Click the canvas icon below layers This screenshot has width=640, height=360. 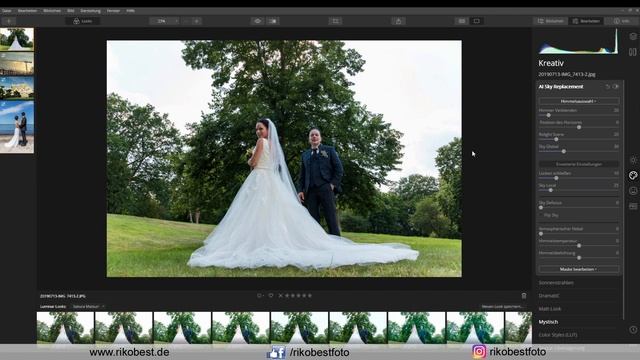click(633, 52)
